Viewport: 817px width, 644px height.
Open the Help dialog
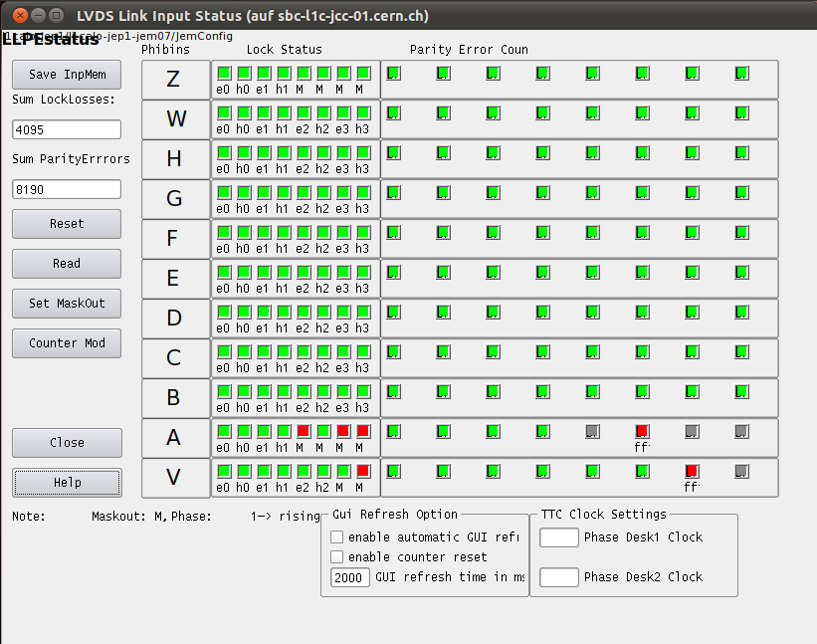pyautogui.click(x=67, y=483)
